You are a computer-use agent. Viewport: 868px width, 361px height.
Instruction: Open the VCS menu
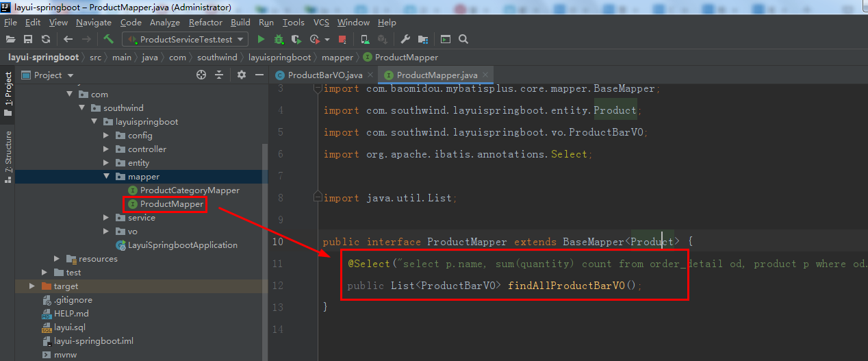coord(321,23)
